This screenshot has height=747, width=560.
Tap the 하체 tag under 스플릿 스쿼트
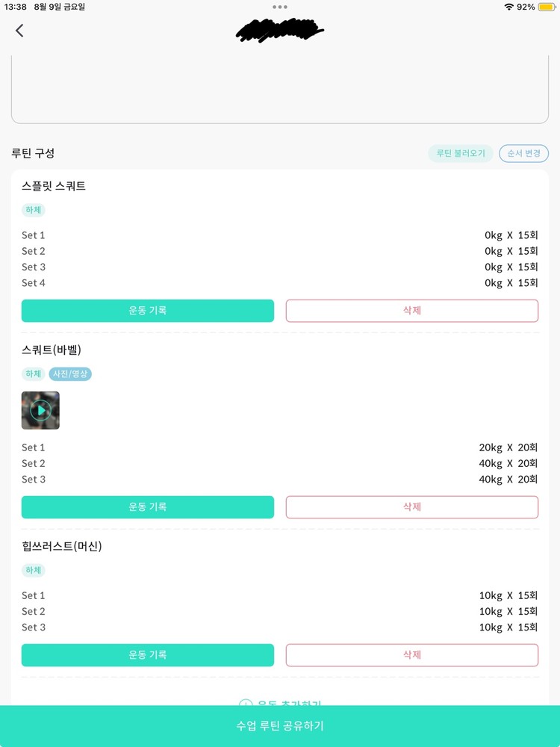click(34, 211)
